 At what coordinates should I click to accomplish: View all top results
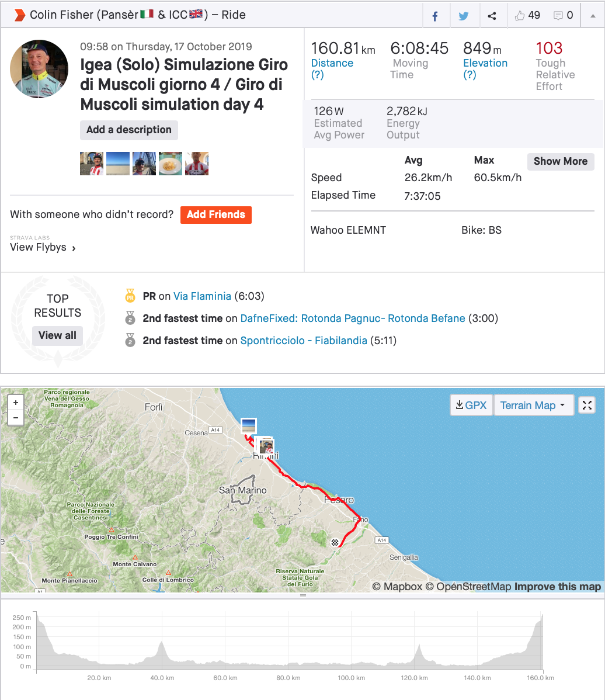(x=57, y=335)
